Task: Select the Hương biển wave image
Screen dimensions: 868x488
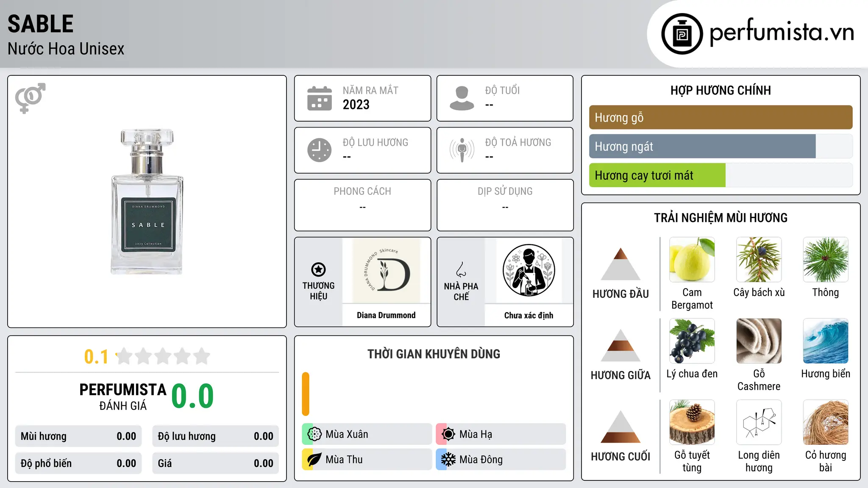Action: [x=826, y=341]
